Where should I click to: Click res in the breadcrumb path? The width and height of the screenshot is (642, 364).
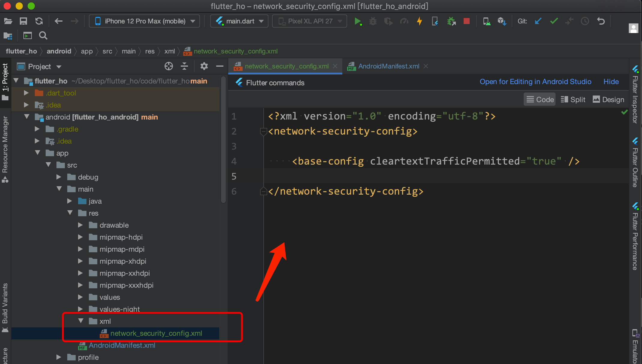point(150,51)
